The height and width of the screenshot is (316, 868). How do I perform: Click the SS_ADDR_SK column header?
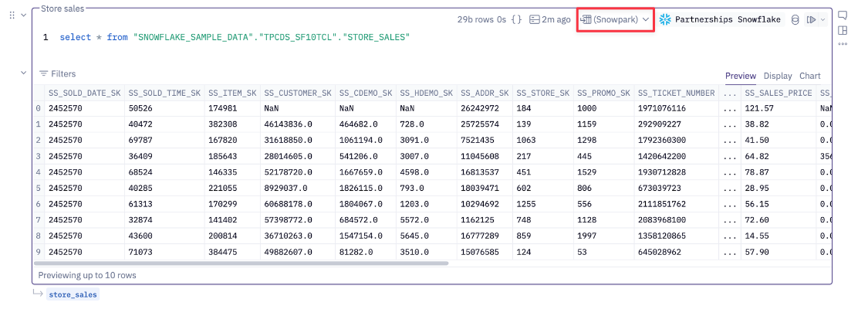click(485, 93)
